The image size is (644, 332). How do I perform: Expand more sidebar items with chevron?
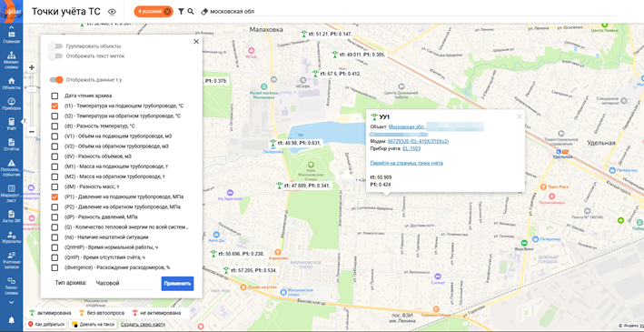(12, 302)
